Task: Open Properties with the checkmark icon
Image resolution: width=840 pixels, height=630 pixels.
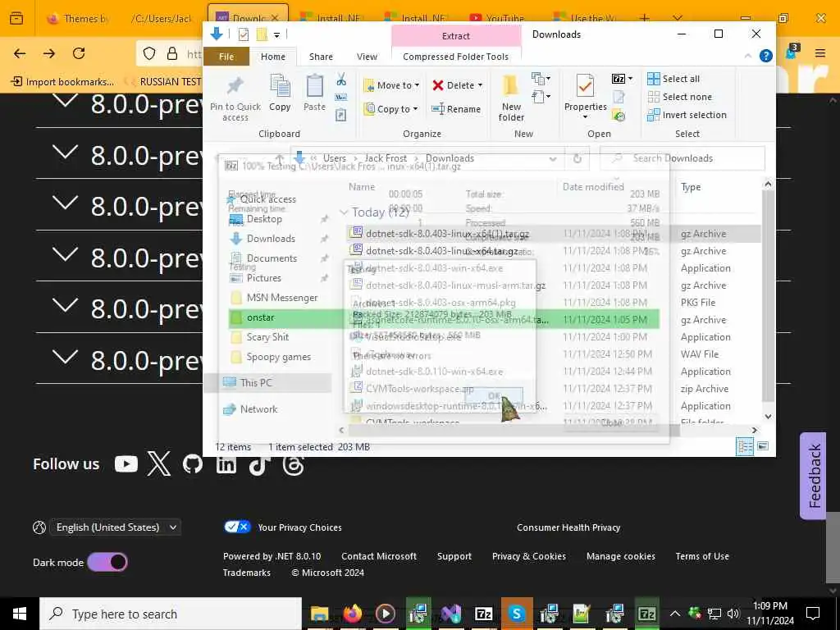Action: [x=585, y=95]
